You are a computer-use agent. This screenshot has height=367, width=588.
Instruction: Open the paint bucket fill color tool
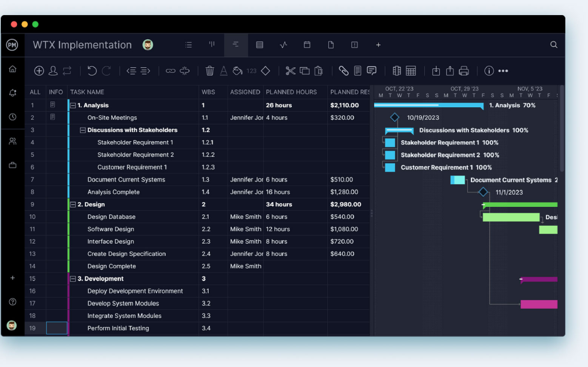[237, 71]
